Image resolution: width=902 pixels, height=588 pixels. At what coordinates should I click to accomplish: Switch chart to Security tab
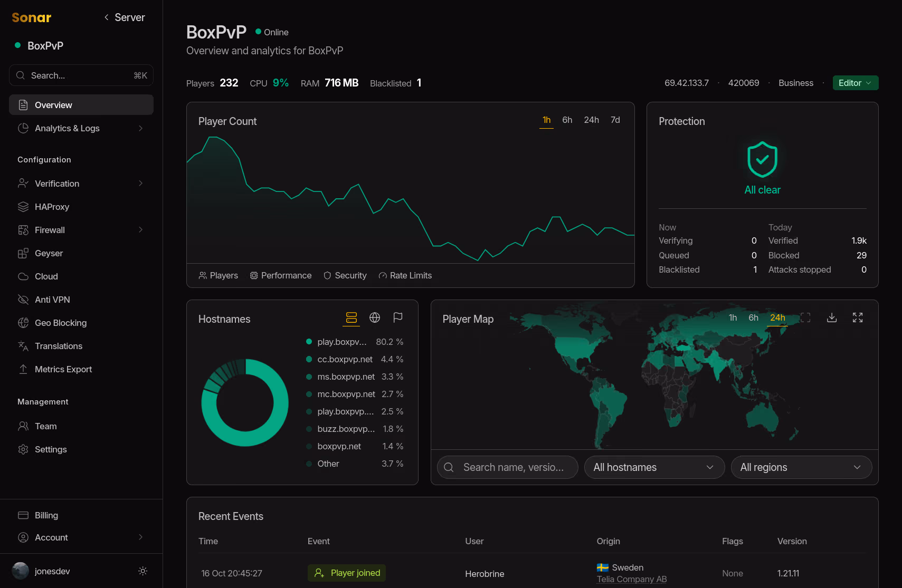pyautogui.click(x=345, y=275)
